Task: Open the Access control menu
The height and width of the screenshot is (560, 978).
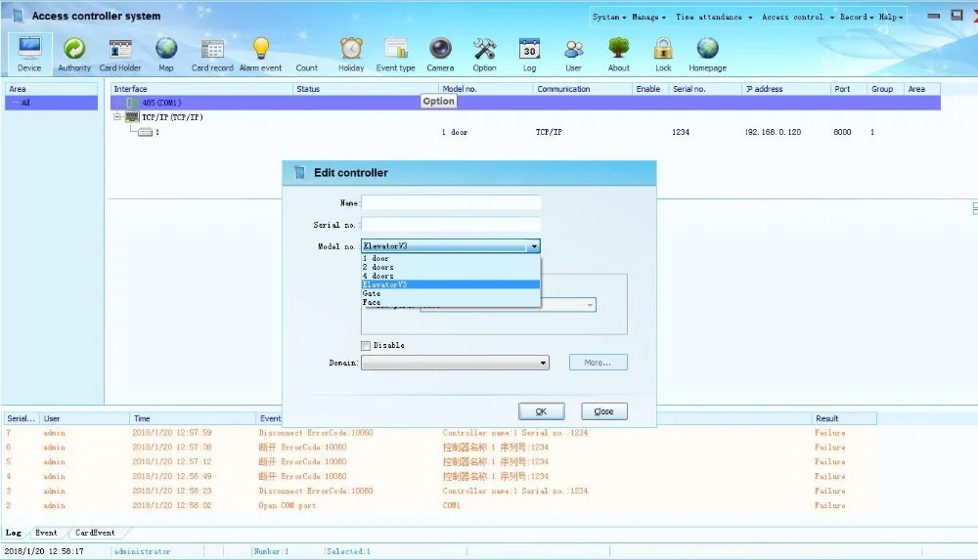Action: (x=797, y=17)
